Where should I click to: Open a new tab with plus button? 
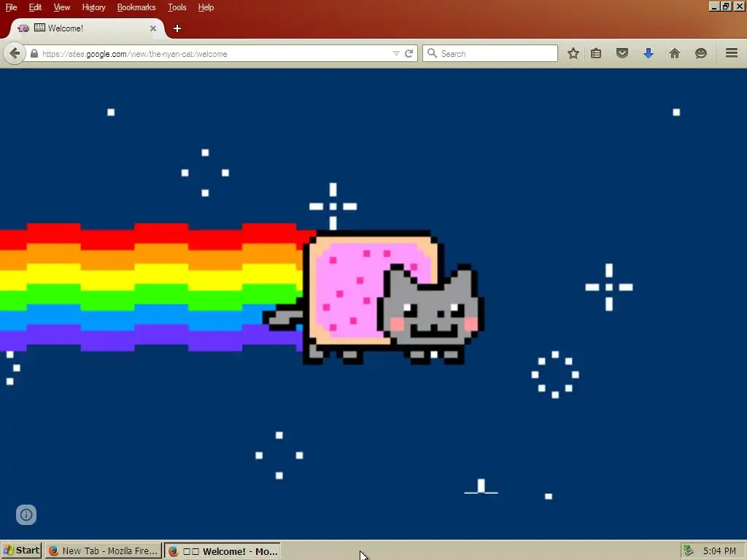(177, 28)
